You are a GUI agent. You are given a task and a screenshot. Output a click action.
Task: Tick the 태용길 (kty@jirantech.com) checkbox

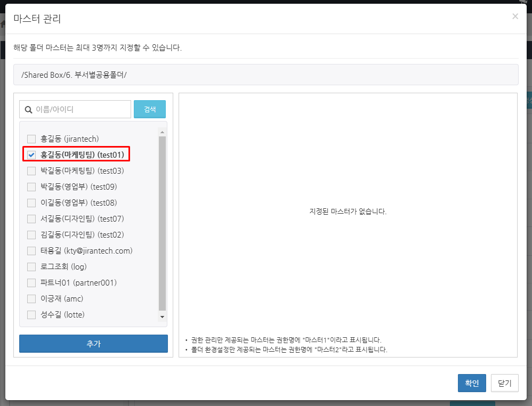[x=31, y=251]
